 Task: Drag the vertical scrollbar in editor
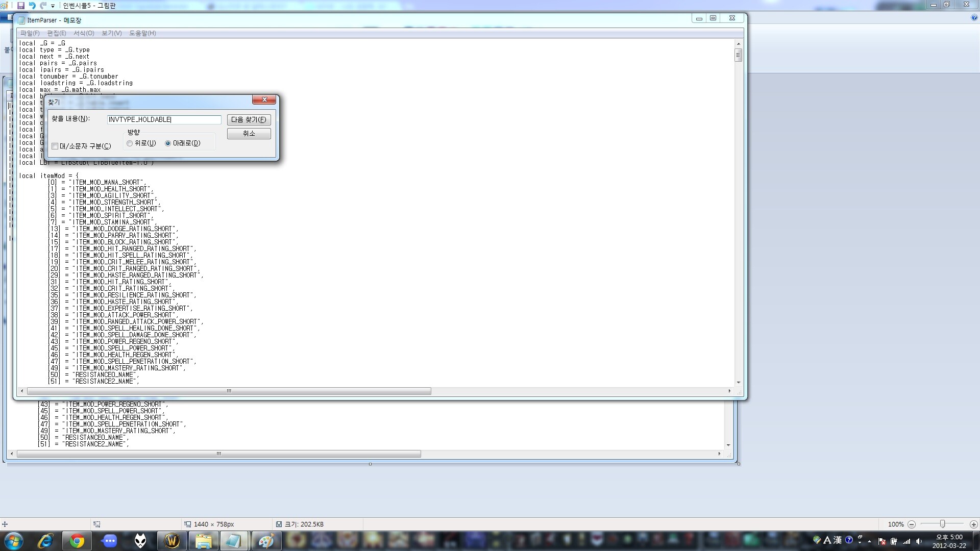tap(738, 55)
